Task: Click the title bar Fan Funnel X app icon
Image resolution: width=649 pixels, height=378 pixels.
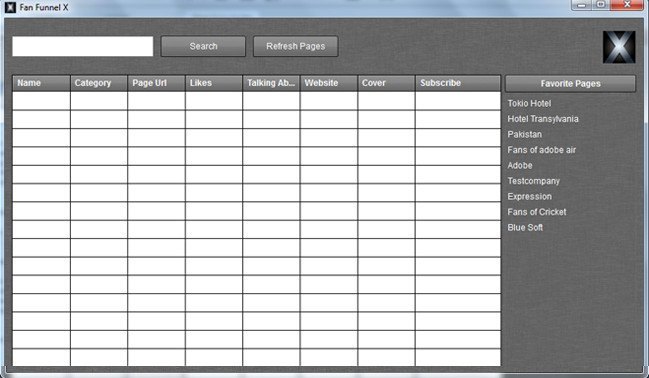Action: [x=10, y=7]
